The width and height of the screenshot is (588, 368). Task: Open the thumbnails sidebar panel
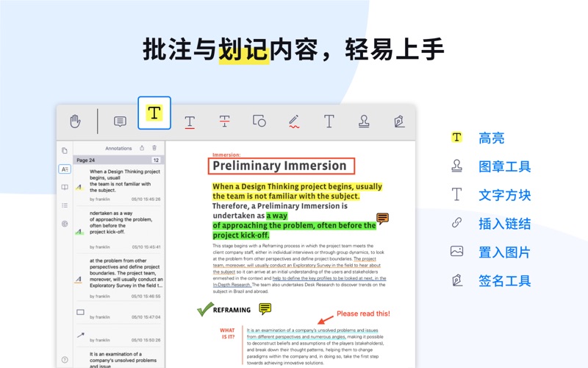tap(65, 151)
